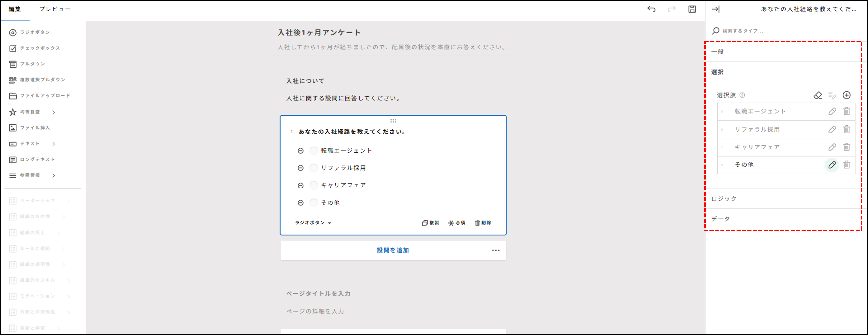Delete キャリアフェア choice with the trash icon
The image size is (868, 335).
click(847, 147)
